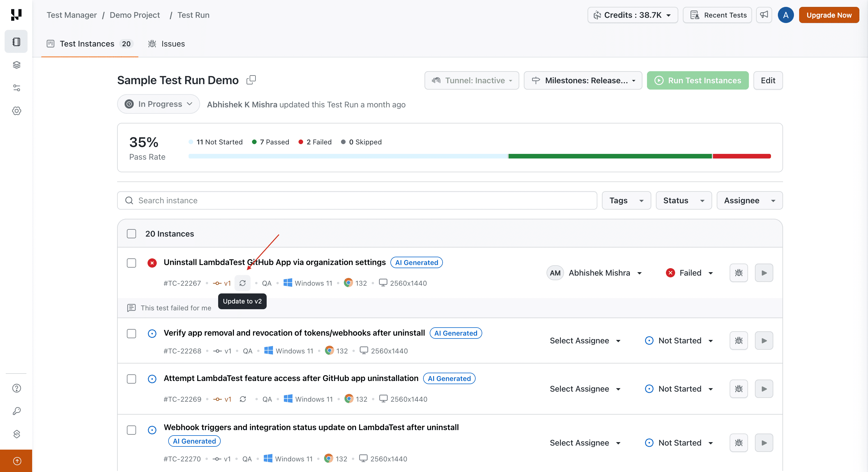Viewport: 868px width, 472px height.
Task: Open the test cases layers icon in sidebar
Action: pos(16,65)
